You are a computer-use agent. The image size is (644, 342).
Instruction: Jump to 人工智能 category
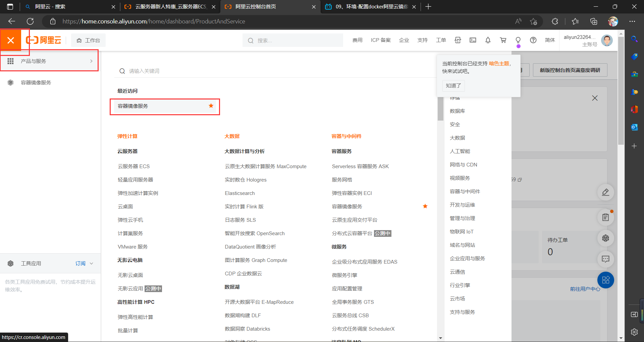click(460, 151)
